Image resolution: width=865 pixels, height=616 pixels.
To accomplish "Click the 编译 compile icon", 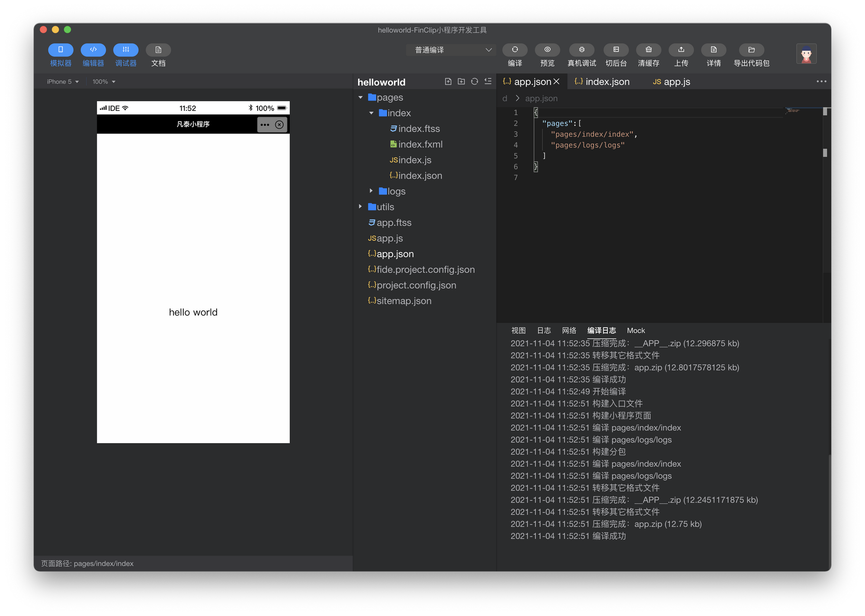I will coord(515,50).
